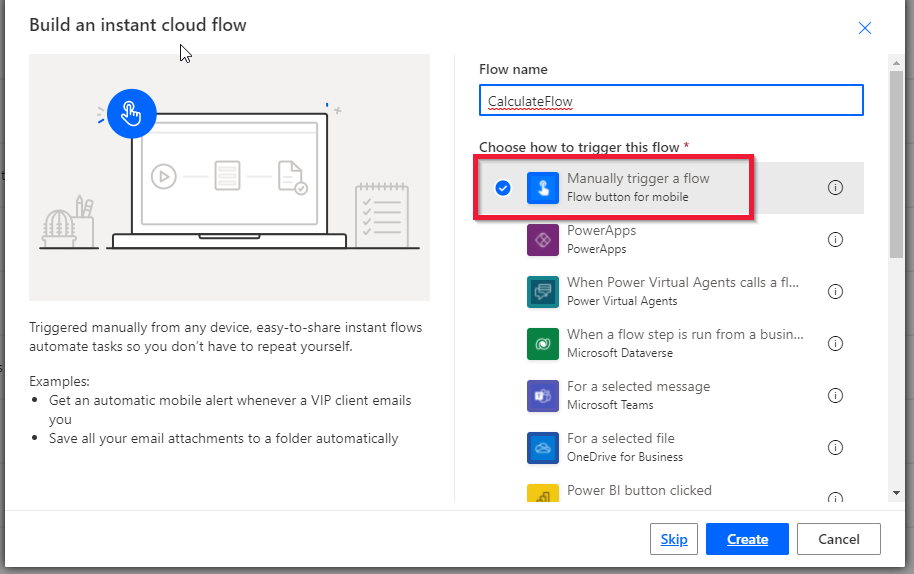The width and height of the screenshot is (914, 574).
Task: Click the OneDrive for Business trigger icon
Action: tap(543, 448)
